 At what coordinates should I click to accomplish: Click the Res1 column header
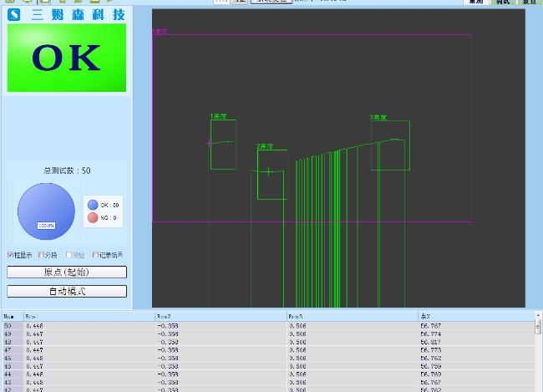(x=89, y=317)
